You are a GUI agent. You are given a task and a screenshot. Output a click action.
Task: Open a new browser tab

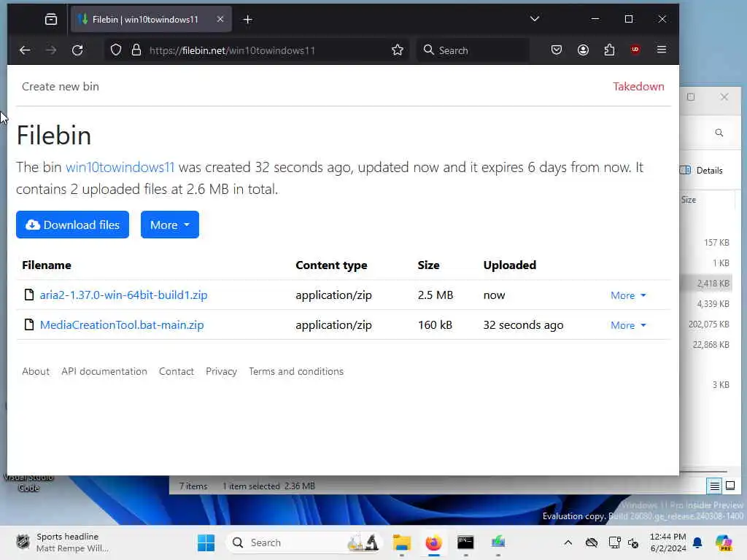248,20
